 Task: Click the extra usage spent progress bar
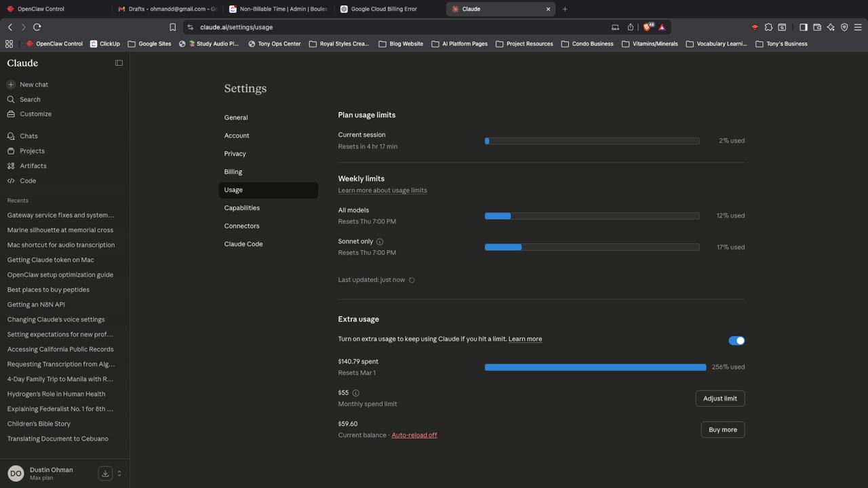coord(595,367)
